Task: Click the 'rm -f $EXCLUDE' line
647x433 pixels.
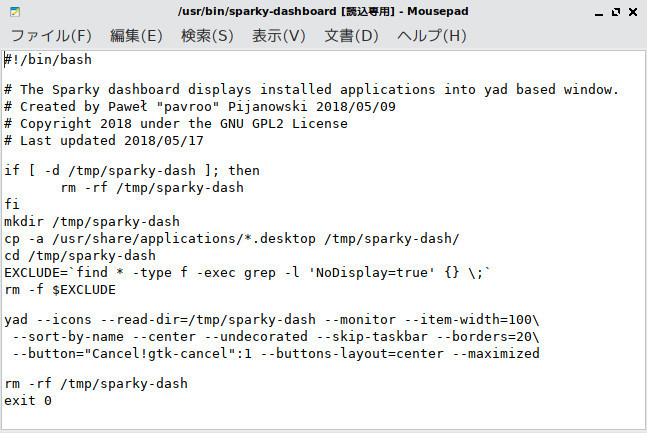Action: 60,290
